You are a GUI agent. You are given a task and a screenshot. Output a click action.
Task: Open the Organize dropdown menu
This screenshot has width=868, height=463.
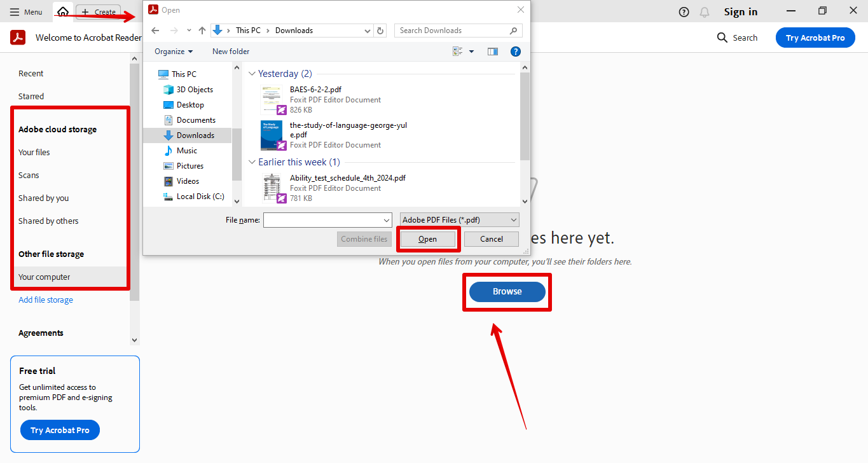pos(174,52)
